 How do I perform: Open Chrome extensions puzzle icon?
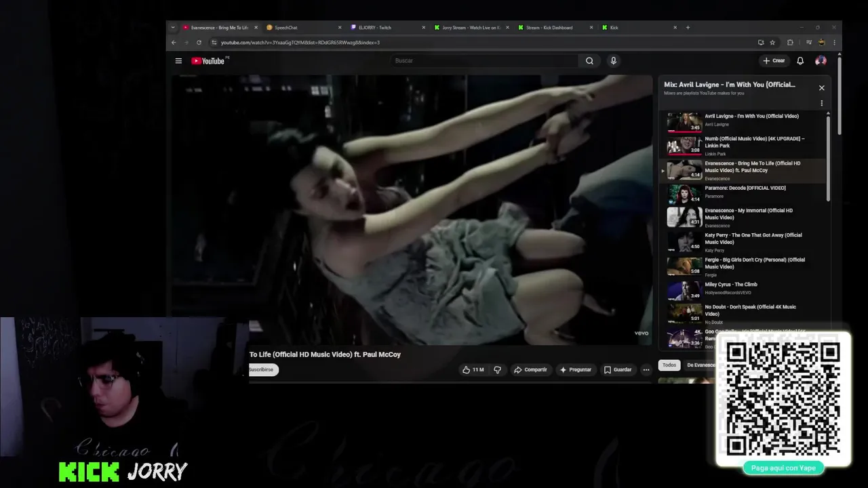[x=790, y=43]
